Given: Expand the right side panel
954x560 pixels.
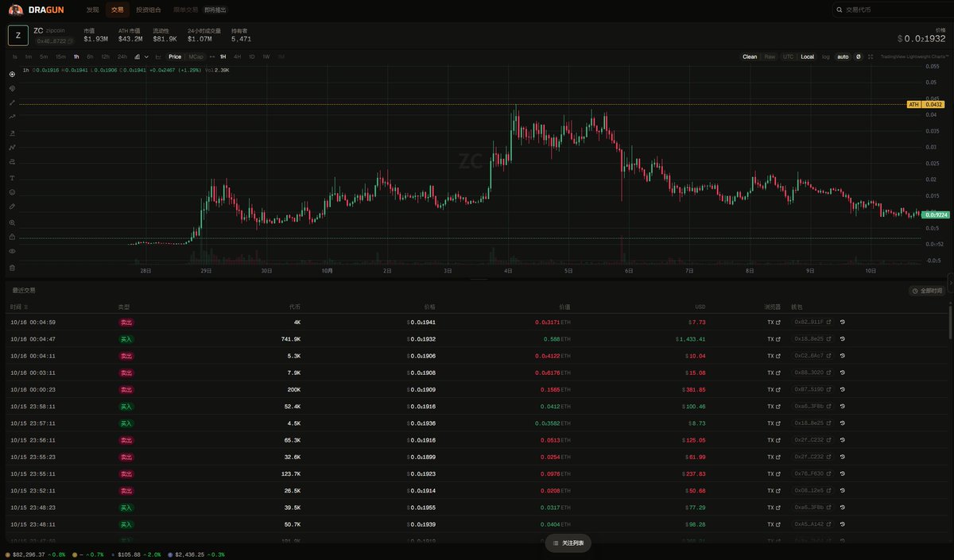Looking at the screenshot, I should point(950,281).
